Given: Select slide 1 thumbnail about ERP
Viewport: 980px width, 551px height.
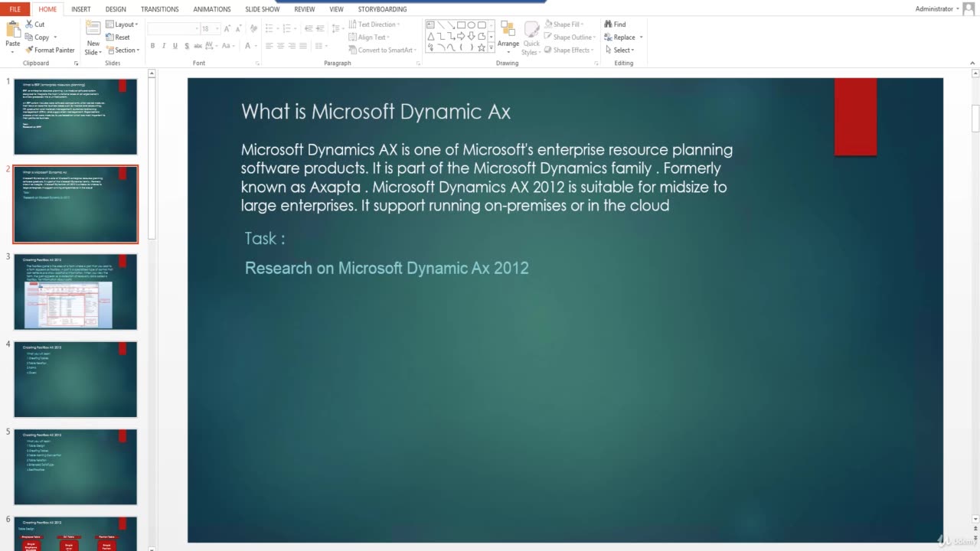Looking at the screenshot, I should pyautogui.click(x=75, y=116).
